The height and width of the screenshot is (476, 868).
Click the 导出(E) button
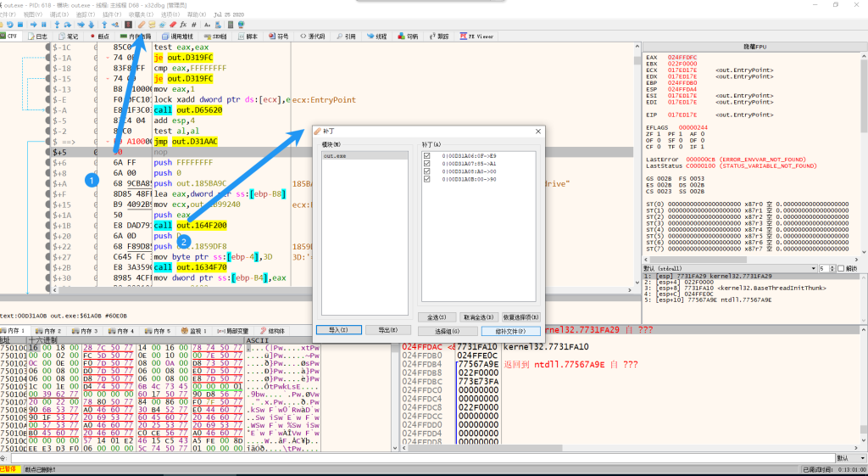(x=388, y=330)
